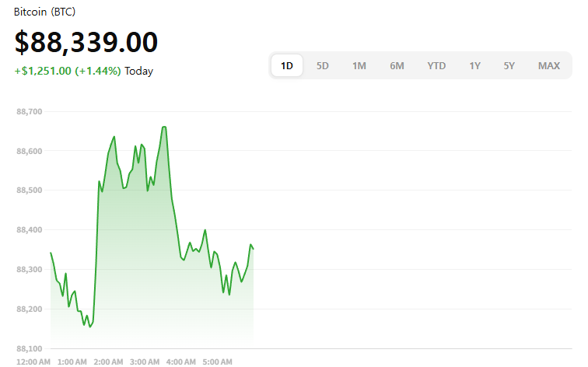Click the +$1,251.00 (+1.44%) change text
588x367 pixels.
(x=68, y=71)
